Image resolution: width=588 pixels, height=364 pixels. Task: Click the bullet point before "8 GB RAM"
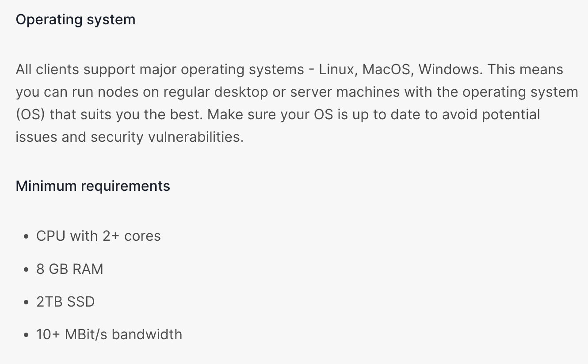(26, 269)
